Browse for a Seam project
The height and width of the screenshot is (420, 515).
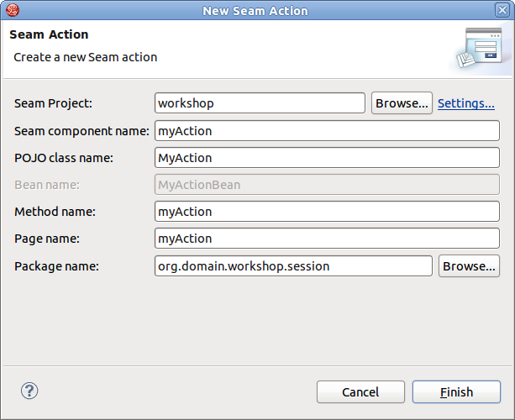(402, 103)
